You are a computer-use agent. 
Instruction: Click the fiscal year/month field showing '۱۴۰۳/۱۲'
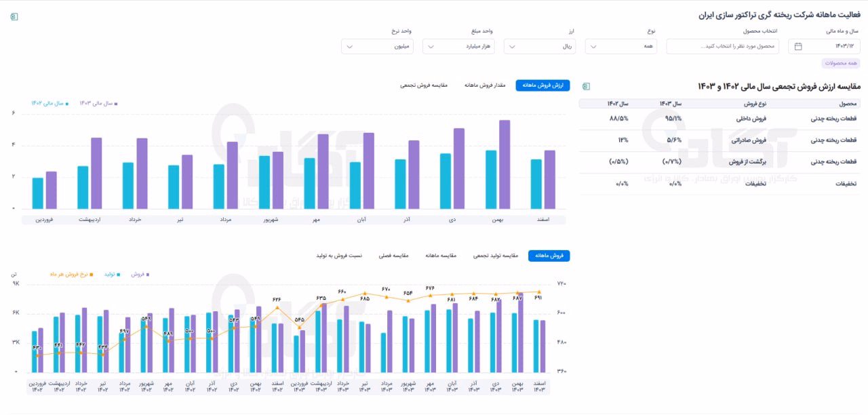(824, 46)
